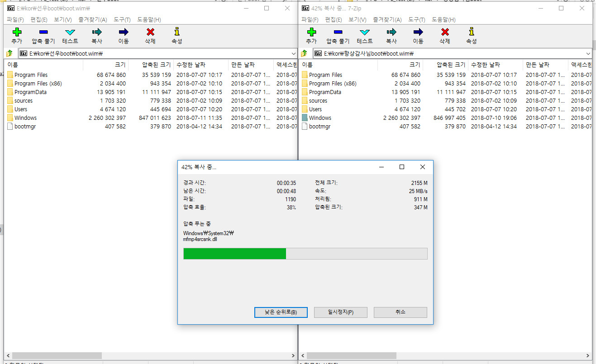Screen dimensions: 596x364
Task: Open 편집(E) menu in left window
Action: click(39, 20)
